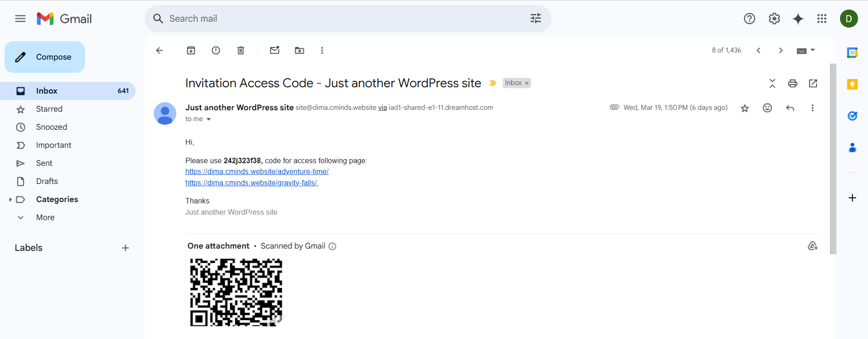Open the Drafts folder

pos(47,181)
